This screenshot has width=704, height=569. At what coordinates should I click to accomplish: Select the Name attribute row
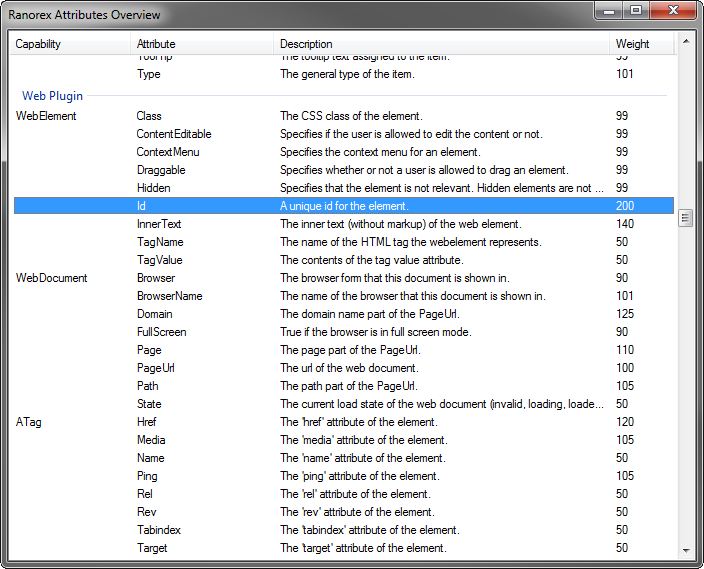(x=344, y=458)
